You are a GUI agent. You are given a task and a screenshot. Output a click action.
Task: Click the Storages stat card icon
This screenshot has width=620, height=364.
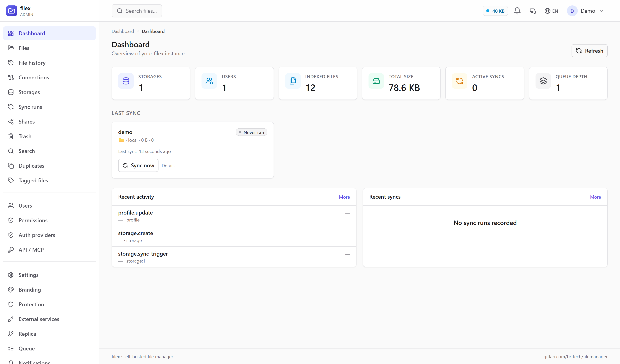click(x=126, y=81)
